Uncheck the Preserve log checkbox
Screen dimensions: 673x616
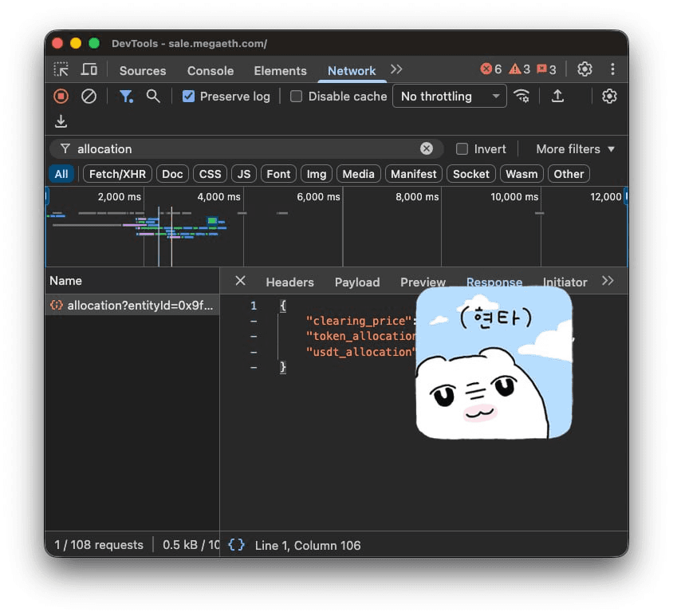click(x=189, y=97)
